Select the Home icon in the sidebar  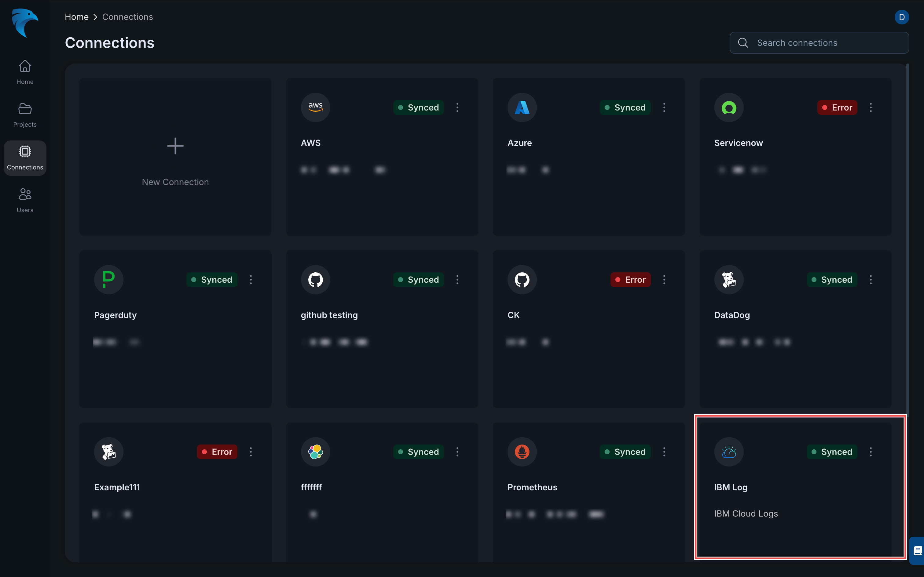[25, 72]
